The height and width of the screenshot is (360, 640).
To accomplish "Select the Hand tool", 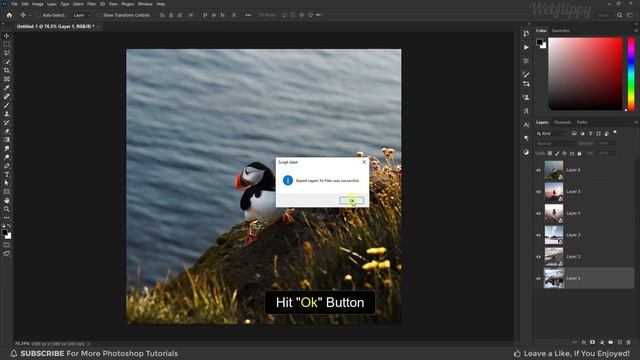I will 7,200.
